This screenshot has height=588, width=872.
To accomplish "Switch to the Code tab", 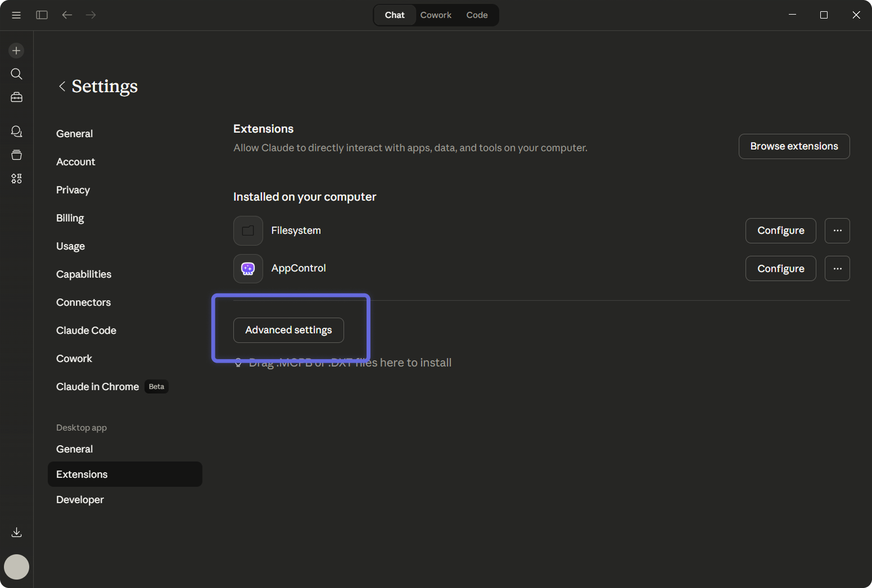I will point(477,15).
